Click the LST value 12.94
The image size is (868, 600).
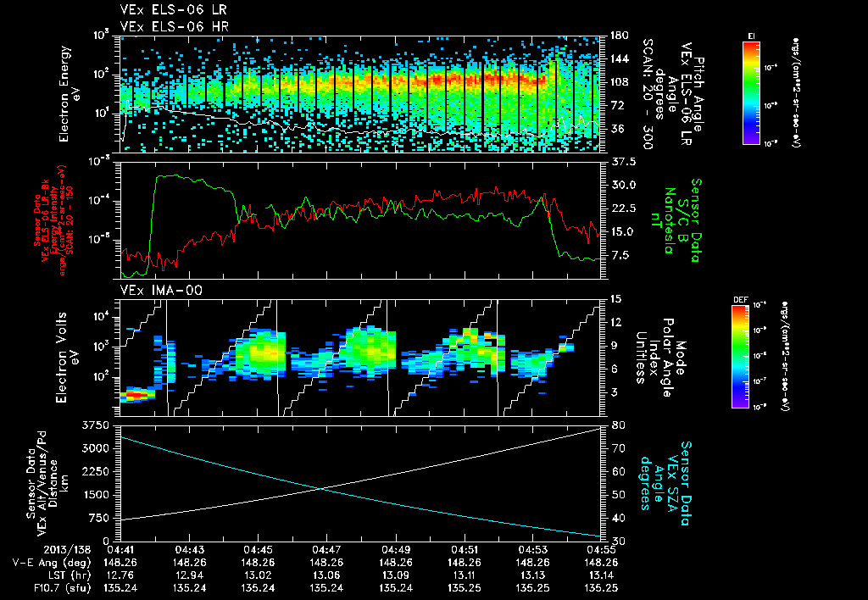pos(189,575)
